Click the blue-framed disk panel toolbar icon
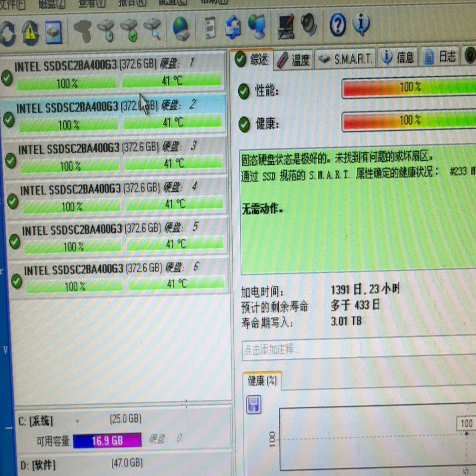The width and height of the screenshot is (476, 476). [54, 32]
